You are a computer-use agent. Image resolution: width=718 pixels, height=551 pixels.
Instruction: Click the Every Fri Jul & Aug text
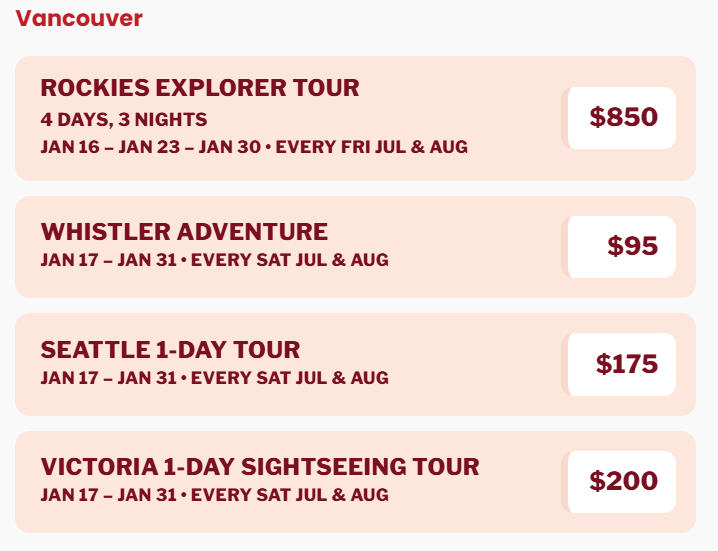pos(372,147)
